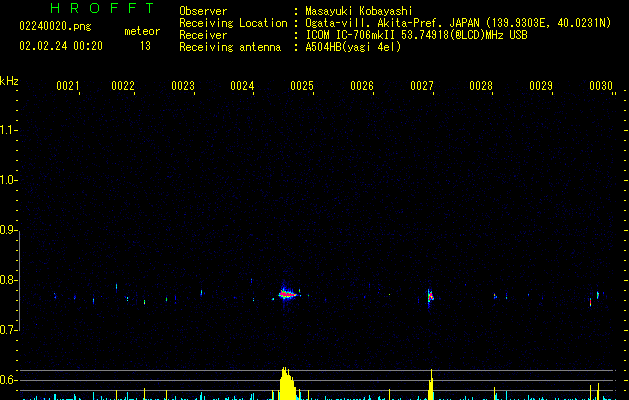Click time marker 0024
The height and width of the screenshot is (400, 629).
pos(242,86)
